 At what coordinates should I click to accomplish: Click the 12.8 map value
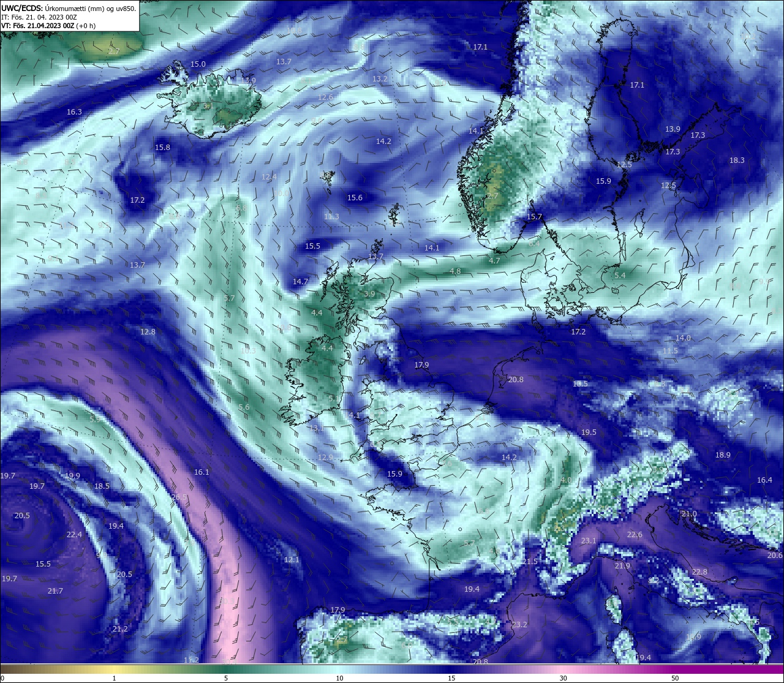pyautogui.click(x=148, y=332)
